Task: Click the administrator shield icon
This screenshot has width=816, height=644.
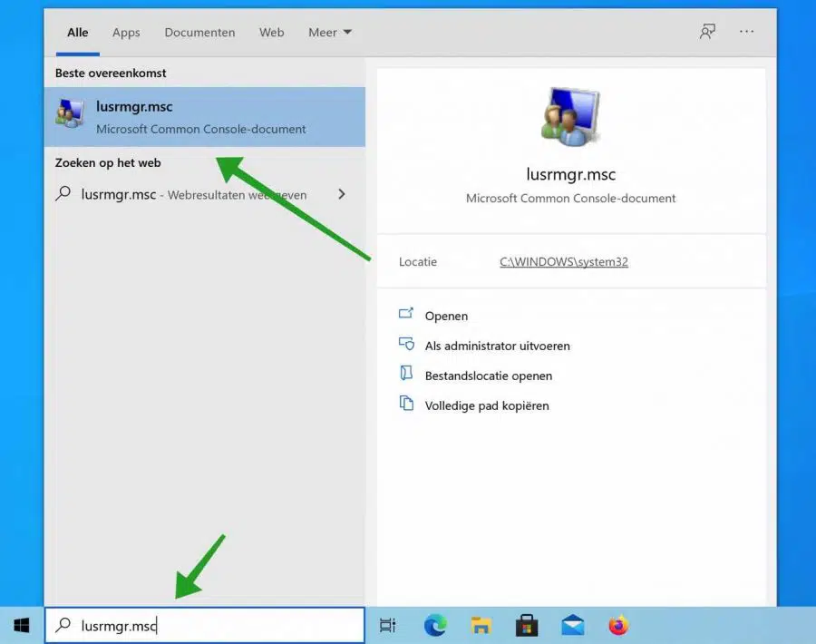Action: pyautogui.click(x=406, y=344)
